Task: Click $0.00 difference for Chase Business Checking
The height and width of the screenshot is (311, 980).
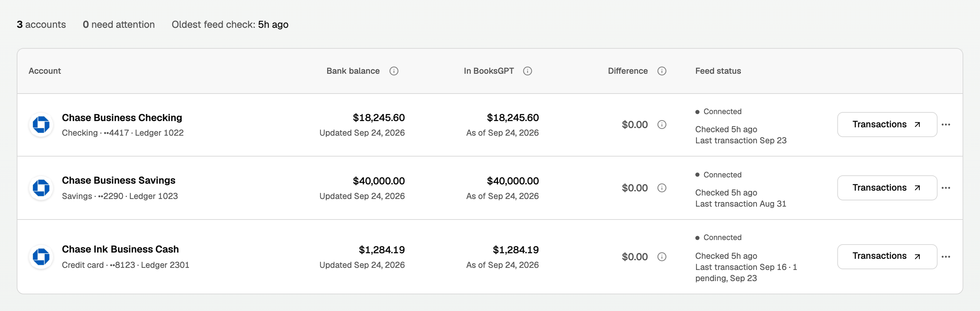Action: [x=634, y=125]
